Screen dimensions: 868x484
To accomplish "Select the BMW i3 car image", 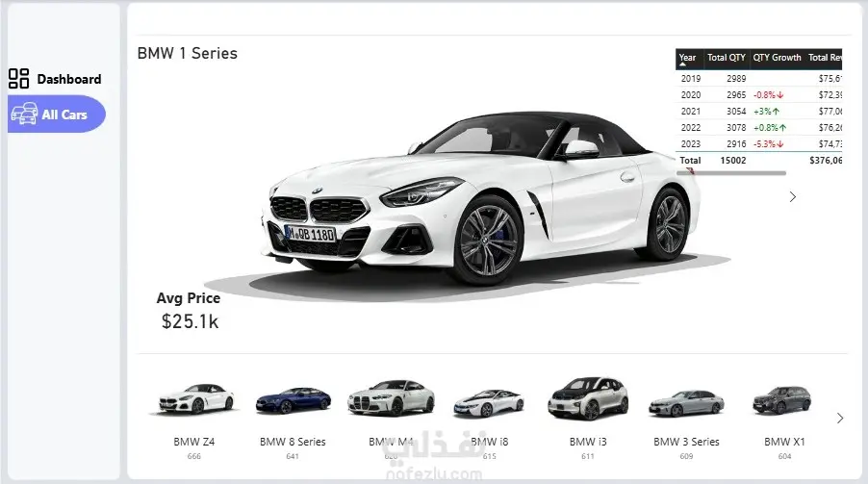I will click(x=588, y=398).
